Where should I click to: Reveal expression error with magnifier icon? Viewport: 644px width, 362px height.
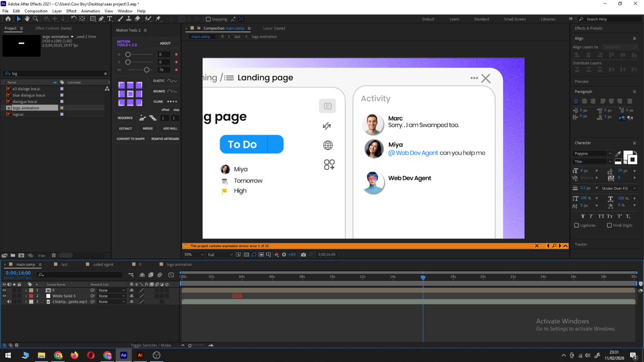(554, 246)
